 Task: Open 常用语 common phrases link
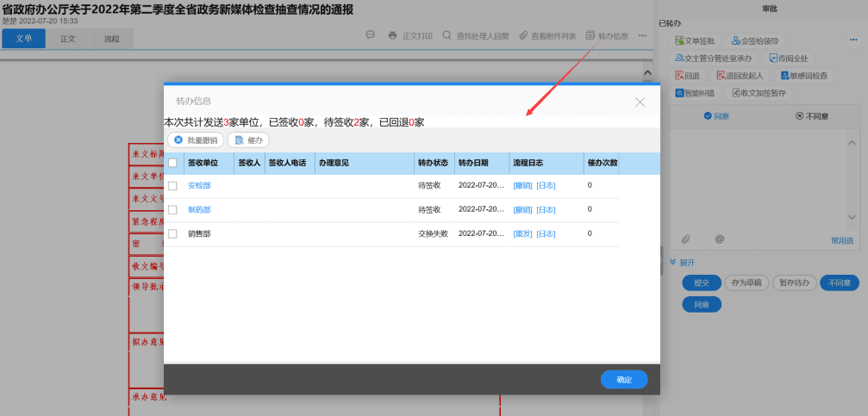[x=842, y=240]
